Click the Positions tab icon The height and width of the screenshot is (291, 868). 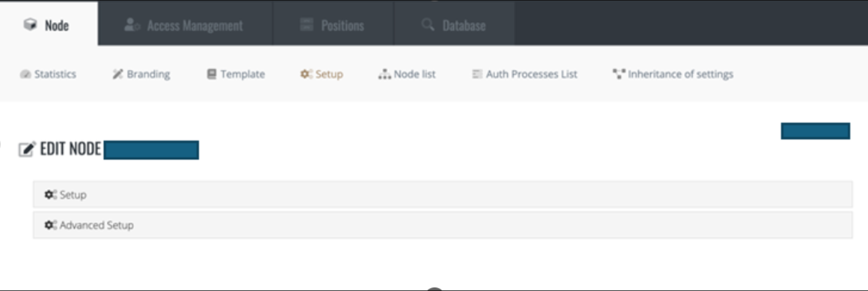click(x=307, y=25)
